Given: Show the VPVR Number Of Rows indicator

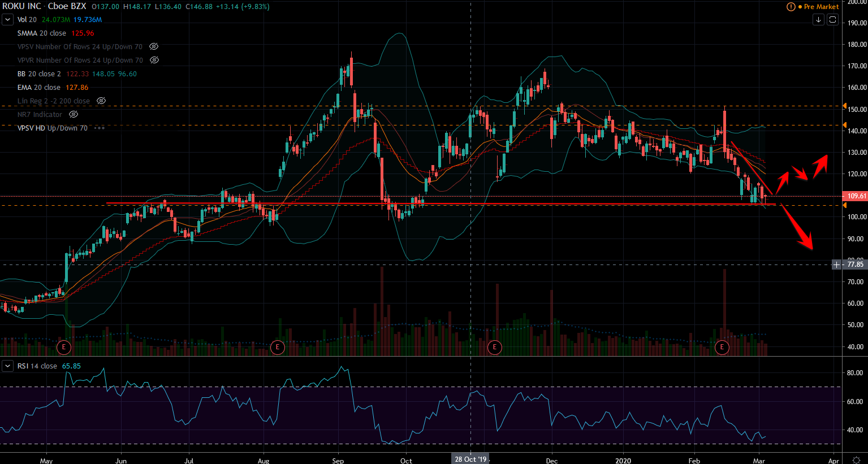Looking at the screenshot, I should (x=154, y=60).
